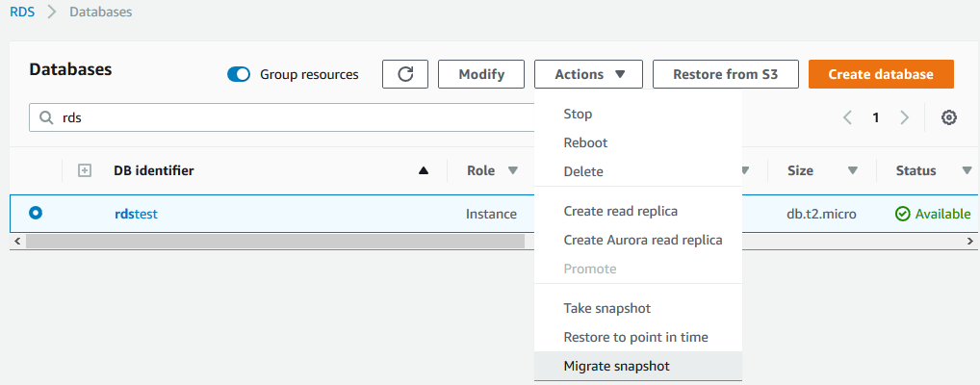Click the expand-all plus icon in header
980x385 pixels.
tap(85, 170)
